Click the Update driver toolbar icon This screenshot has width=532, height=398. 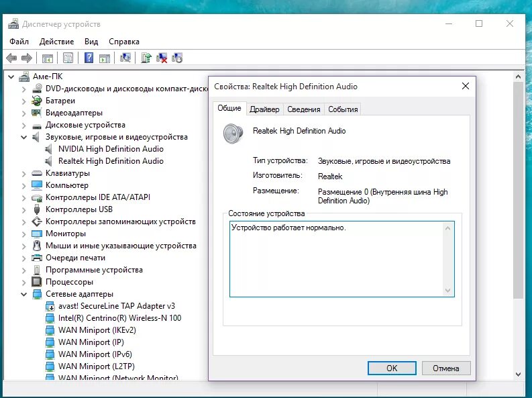click(x=146, y=58)
